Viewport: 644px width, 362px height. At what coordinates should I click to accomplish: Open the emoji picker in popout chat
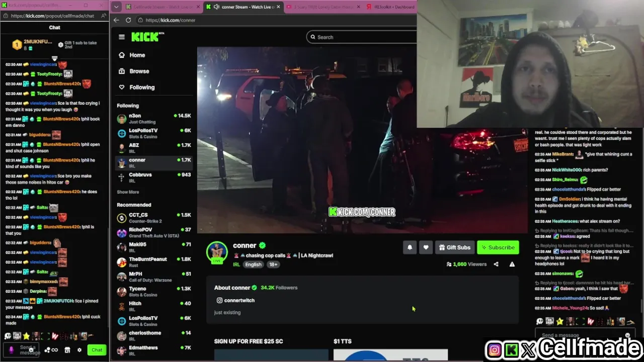31,350
